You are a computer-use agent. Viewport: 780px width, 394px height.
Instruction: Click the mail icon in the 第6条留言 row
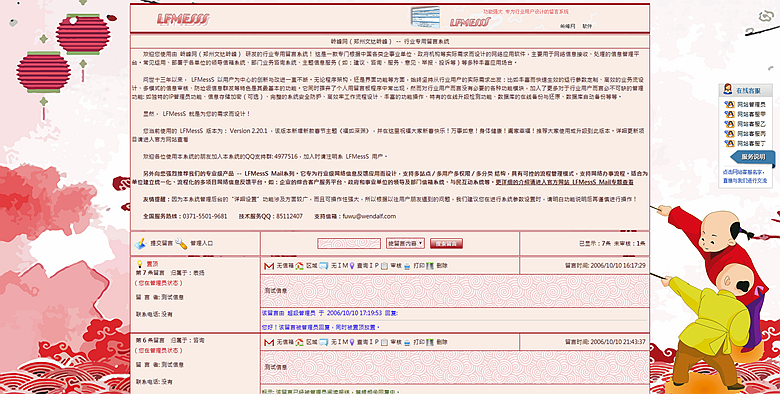pos(269,343)
